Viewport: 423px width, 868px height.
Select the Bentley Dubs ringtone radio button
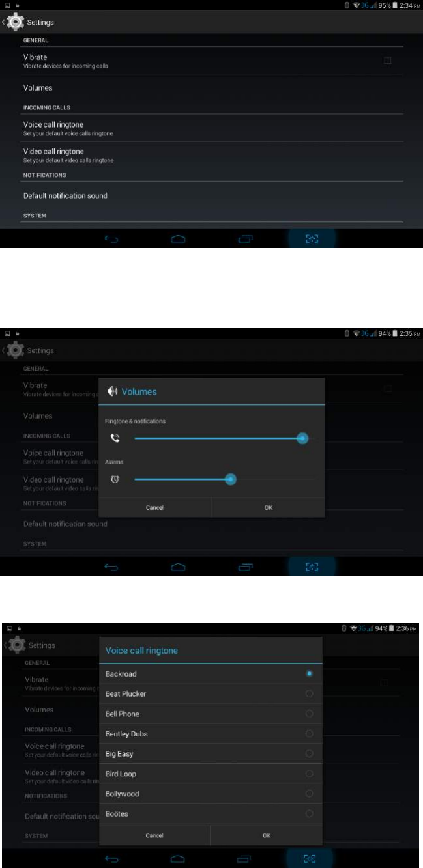click(x=309, y=734)
